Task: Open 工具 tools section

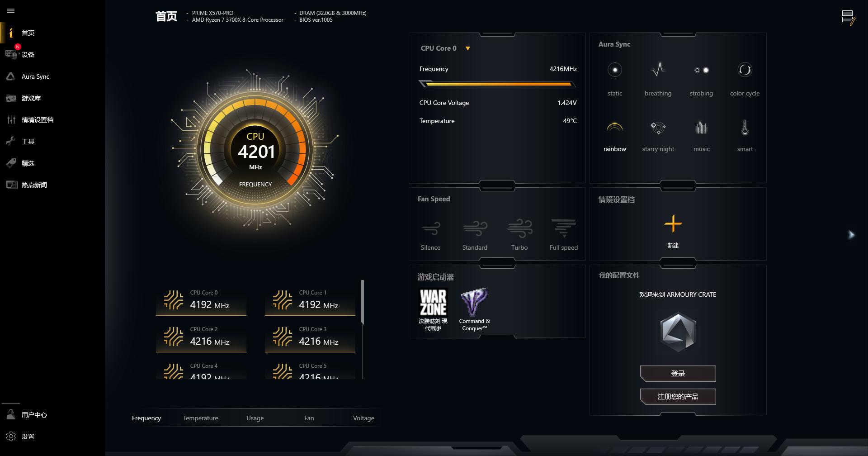Action: point(27,142)
